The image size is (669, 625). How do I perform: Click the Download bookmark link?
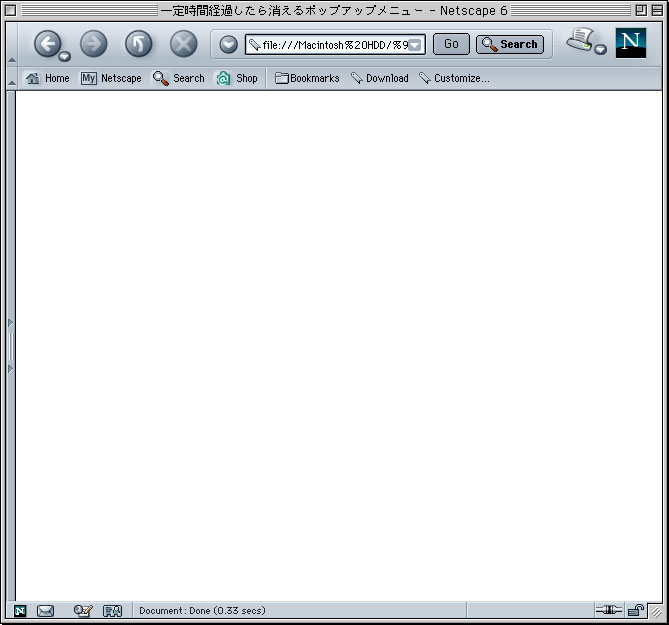380,78
